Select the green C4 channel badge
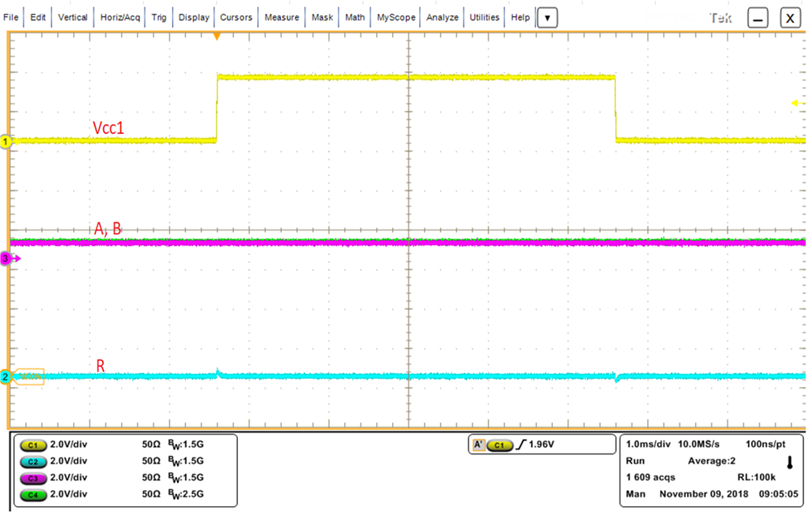Screen dimensions: 812x516 click(x=32, y=493)
